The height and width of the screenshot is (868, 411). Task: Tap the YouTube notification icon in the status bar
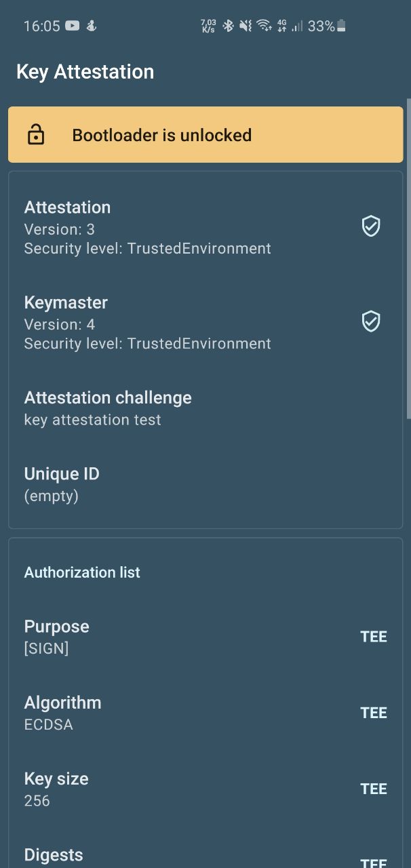pyautogui.click(x=72, y=26)
